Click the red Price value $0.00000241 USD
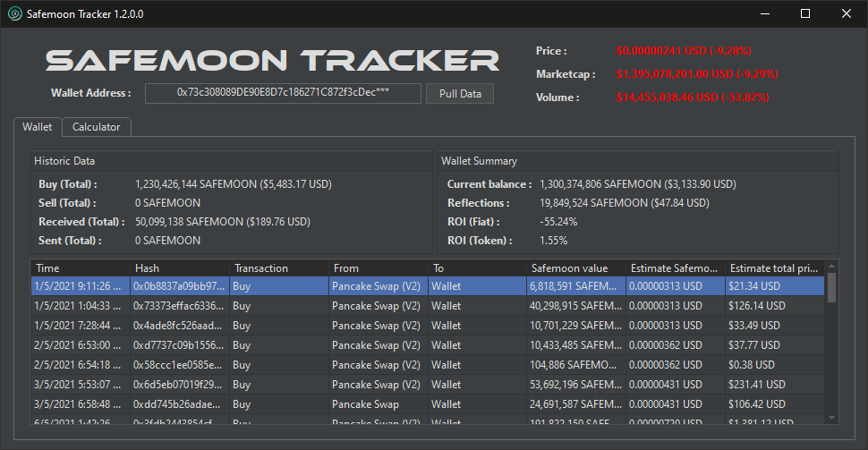Viewport: 868px width, 450px height. 684,51
